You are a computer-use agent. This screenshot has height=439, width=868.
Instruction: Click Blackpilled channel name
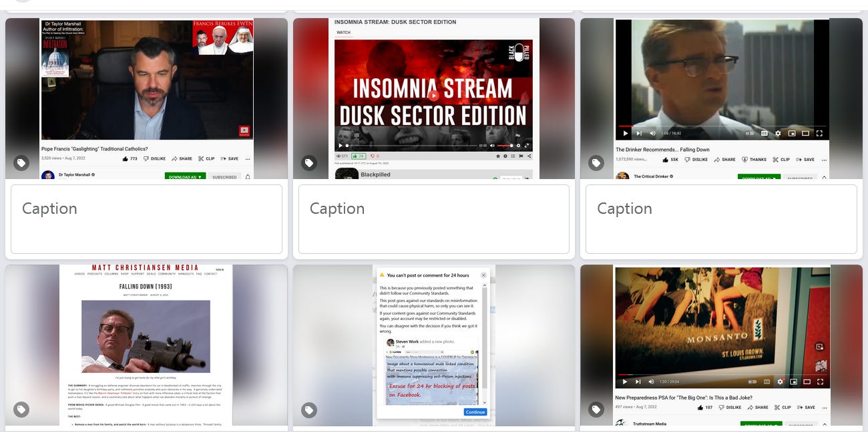tap(375, 174)
